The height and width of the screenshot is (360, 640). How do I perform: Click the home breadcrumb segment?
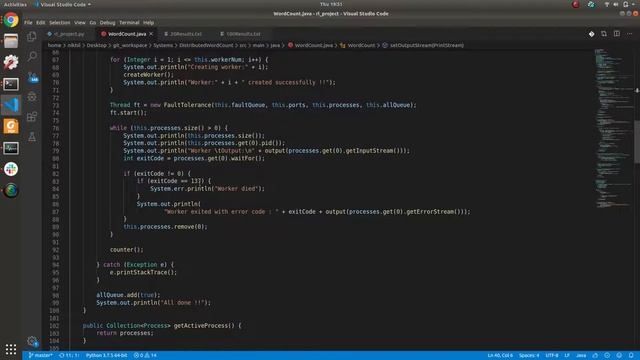point(54,45)
